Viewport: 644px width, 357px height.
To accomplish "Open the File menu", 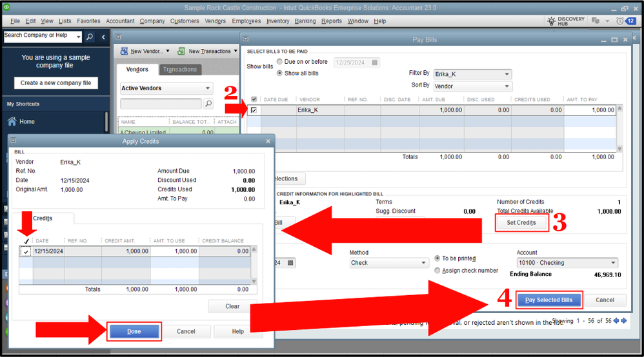I will 15,21.
